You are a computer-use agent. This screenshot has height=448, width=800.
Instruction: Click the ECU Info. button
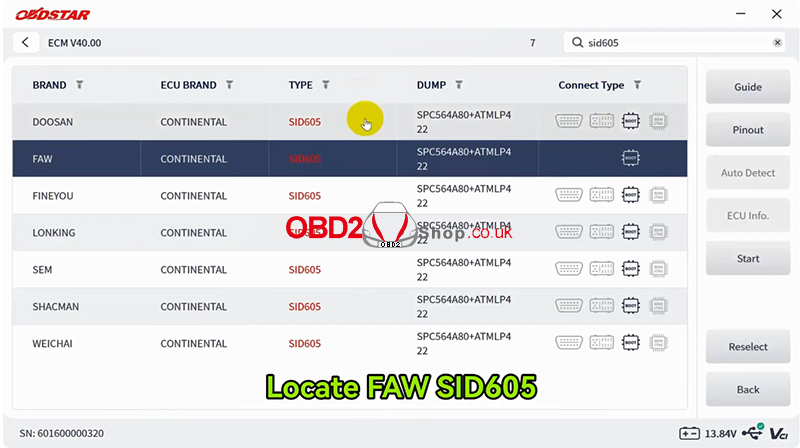click(748, 215)
